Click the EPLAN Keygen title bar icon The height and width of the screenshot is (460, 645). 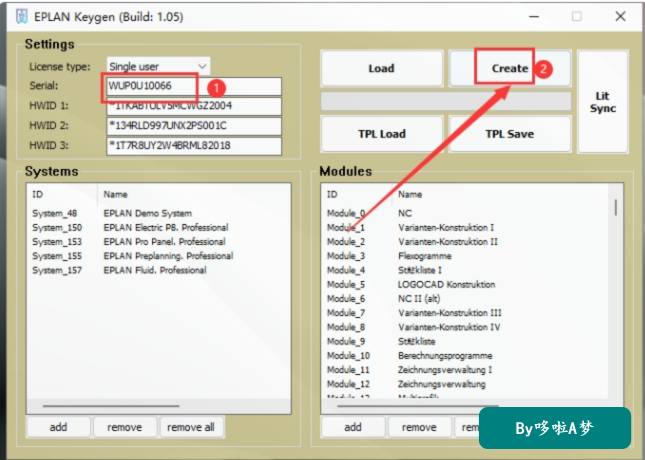coord(21,17)
